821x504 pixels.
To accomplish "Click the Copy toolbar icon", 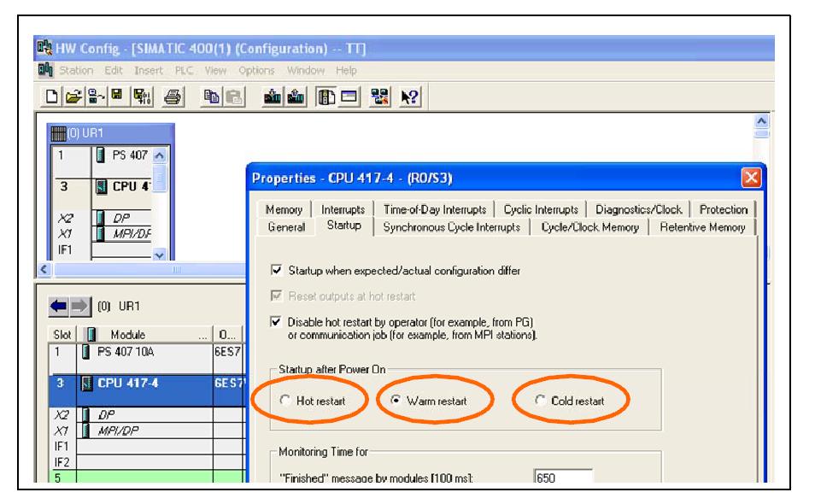I will [212, 97].
